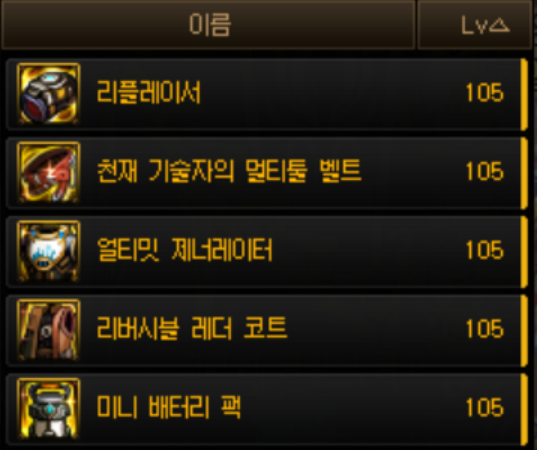Select the 리플레이서 item name
This screenshot has width=537, height=450.
[x=149, y=92]
